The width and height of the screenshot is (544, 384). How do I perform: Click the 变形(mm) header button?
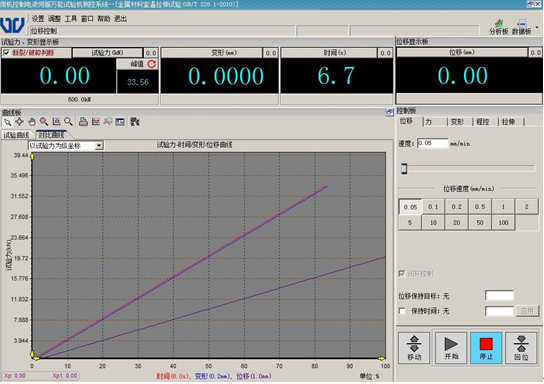212,53
